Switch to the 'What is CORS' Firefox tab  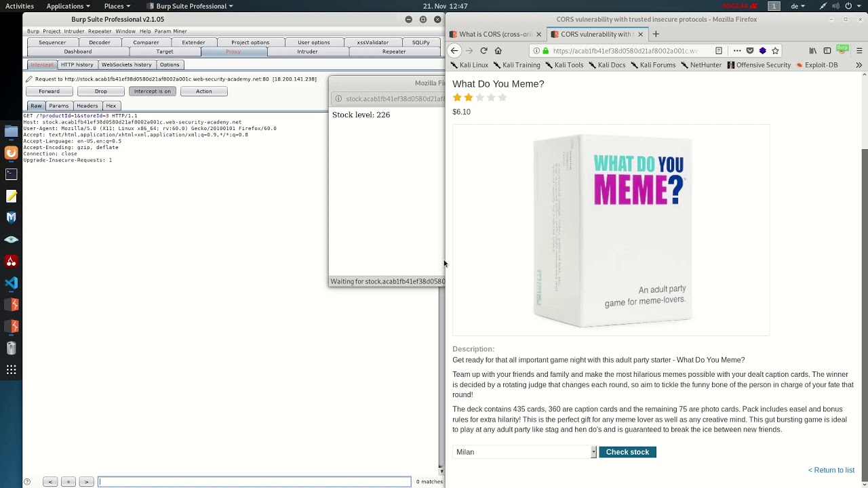click(495, 34)
